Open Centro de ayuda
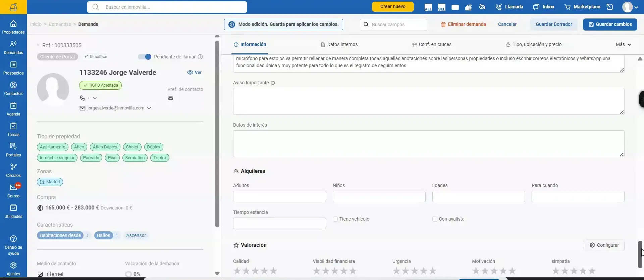 [13, 245]
